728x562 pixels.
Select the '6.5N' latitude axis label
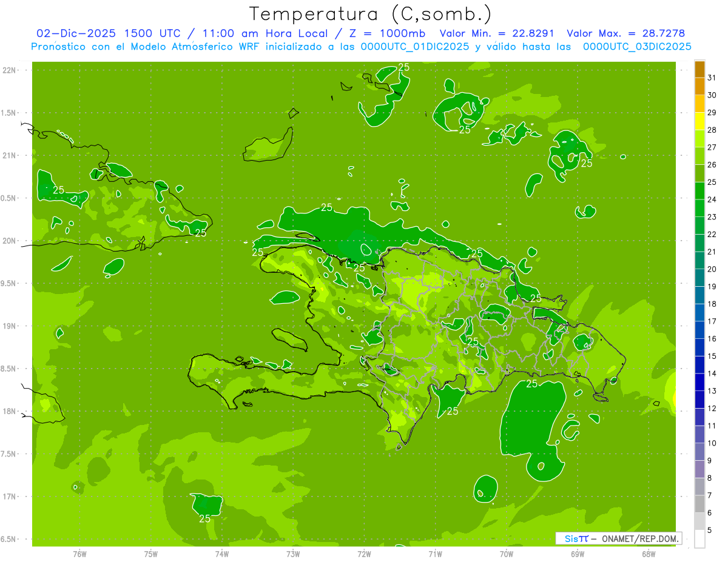(8, 539)
